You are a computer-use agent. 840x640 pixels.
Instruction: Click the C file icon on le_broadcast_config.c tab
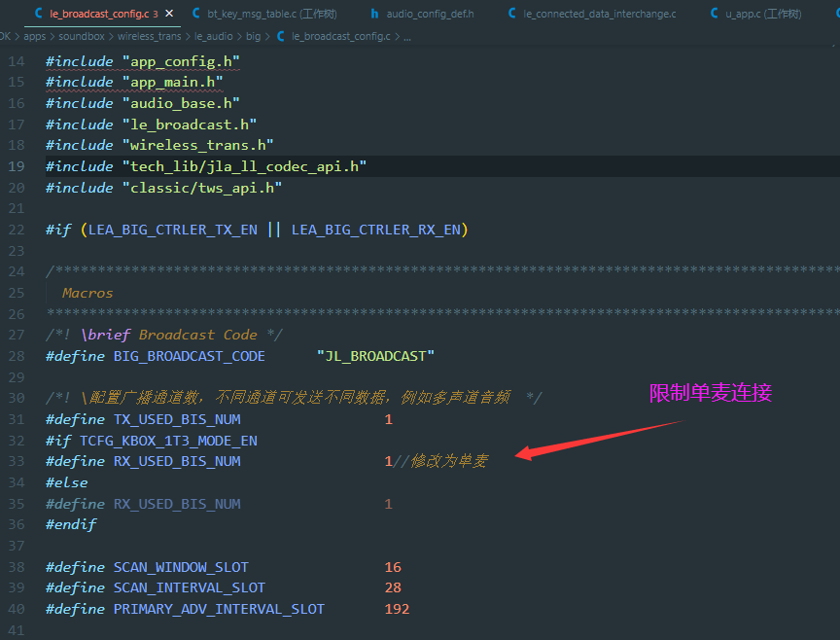pos(39,14)
